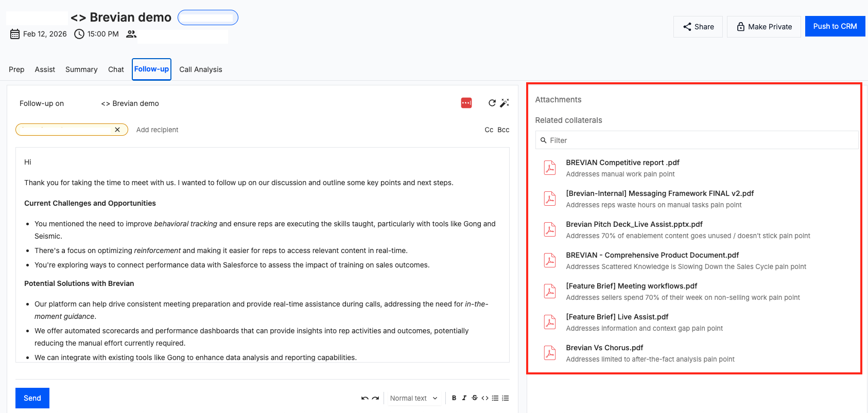This screenshot has width=868, height=413.
Task: Click the red password manager icon
Action: pyautogui.click(x=466, y=103)
